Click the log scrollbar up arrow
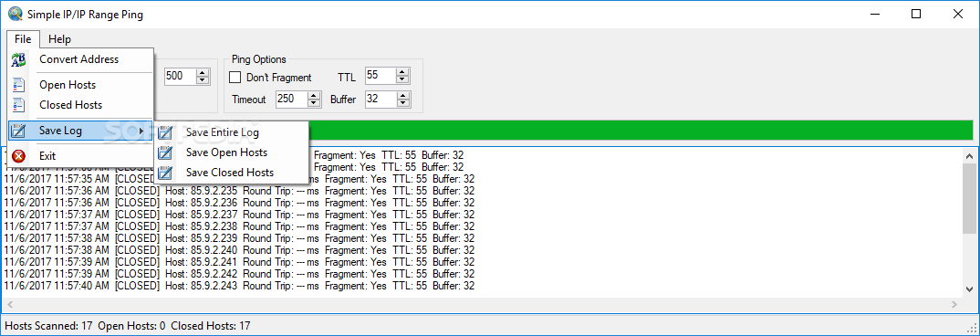 970,155
